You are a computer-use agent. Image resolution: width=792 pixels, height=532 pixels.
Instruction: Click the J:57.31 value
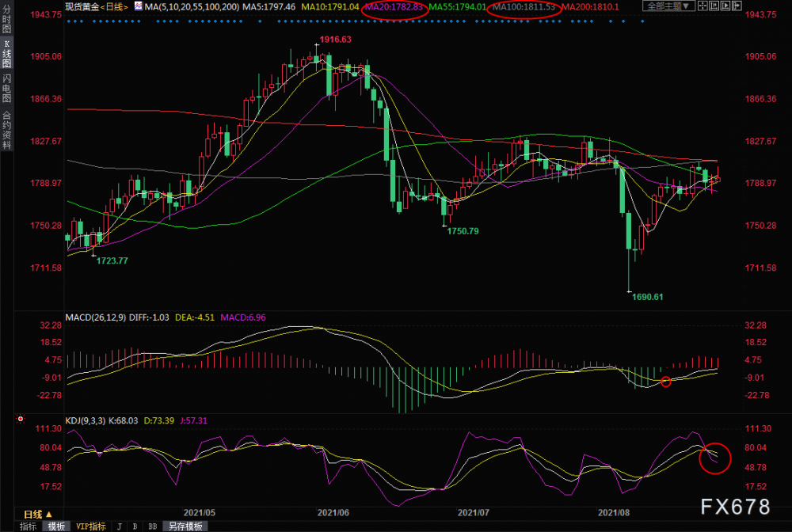click(x=193, y=420)
